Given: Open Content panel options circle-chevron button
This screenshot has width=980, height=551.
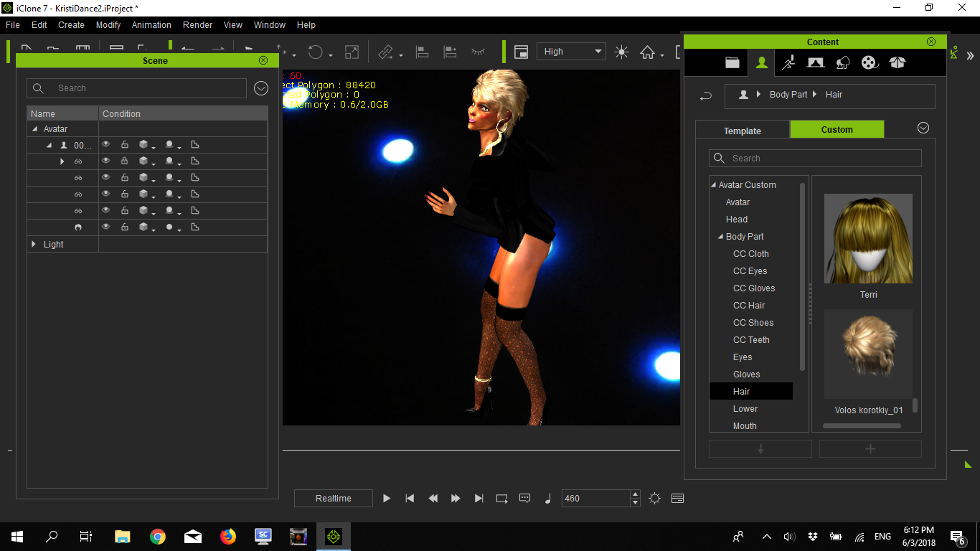Looking at the screenshot, I should (x=923, y=128).
